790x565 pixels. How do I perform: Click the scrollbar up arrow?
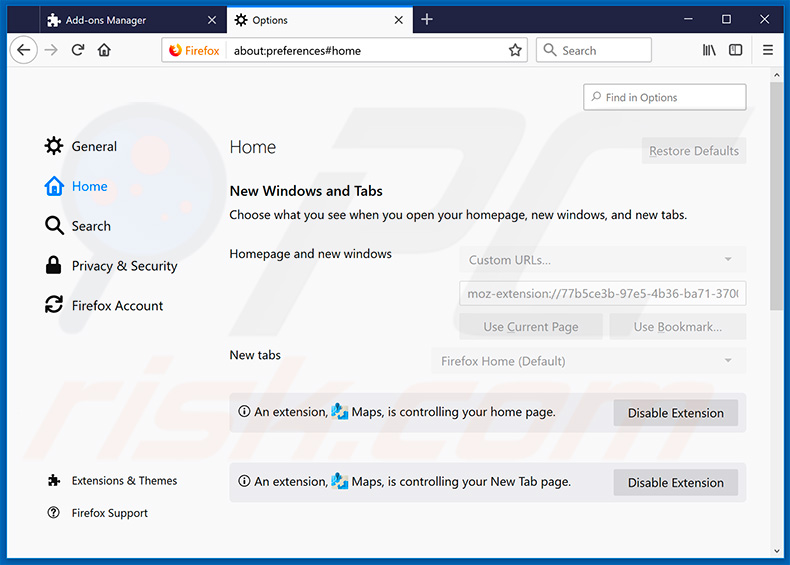coord(776,75)
